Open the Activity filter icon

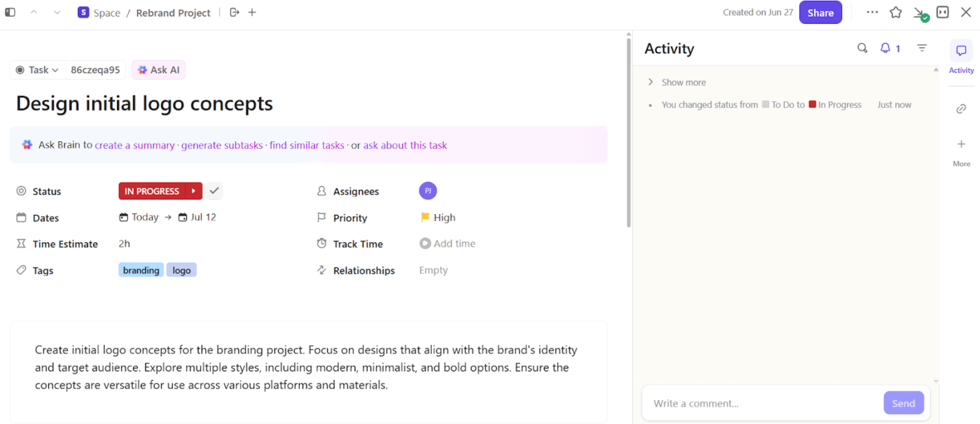922,48
